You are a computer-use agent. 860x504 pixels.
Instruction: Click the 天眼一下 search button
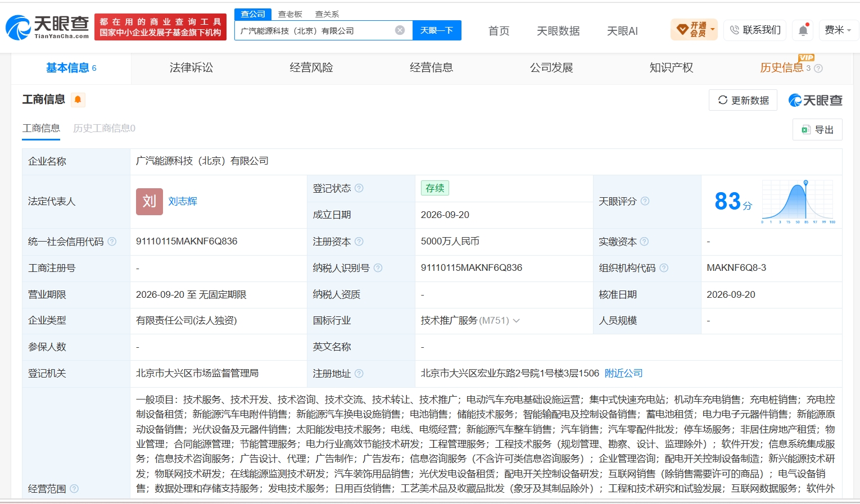(x=437, y=30)
